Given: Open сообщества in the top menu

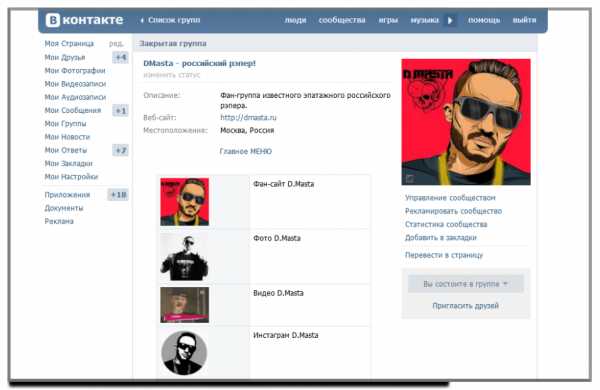Looking at the screenshot, I should [x=342, y=20].
